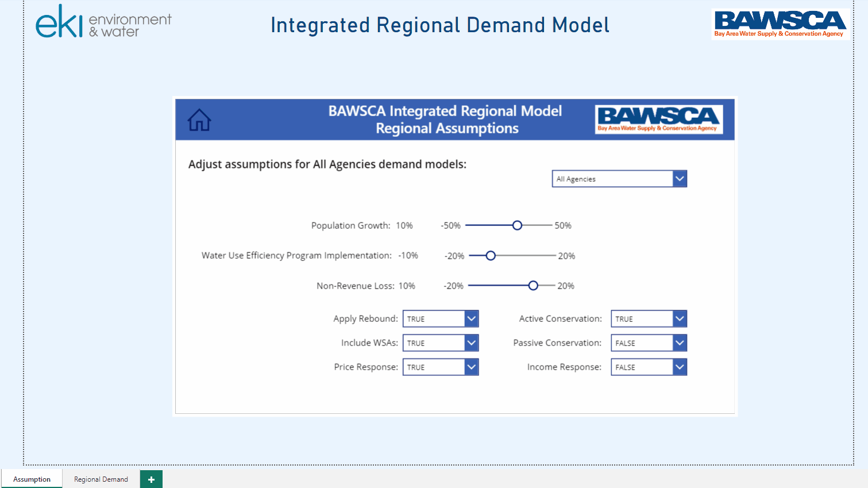Screen dimensions: 868x488
Task: Click the Non-Revenue Loss slider handle
Action: 533,285
